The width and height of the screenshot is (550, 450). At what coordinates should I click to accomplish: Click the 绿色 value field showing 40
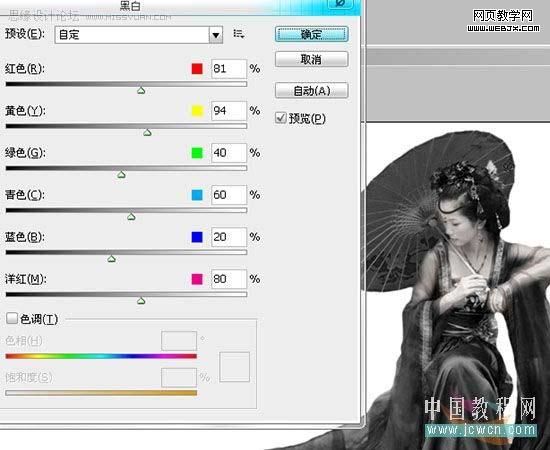(229, 153)
